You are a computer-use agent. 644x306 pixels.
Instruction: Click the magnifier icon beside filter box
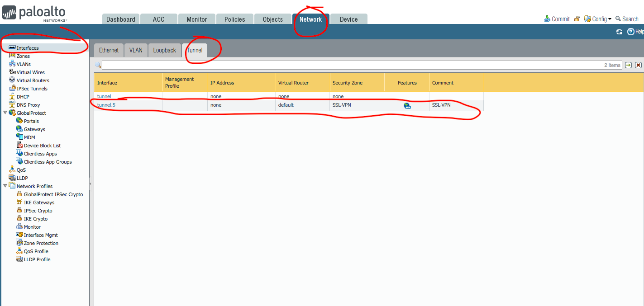click(98, 65)
